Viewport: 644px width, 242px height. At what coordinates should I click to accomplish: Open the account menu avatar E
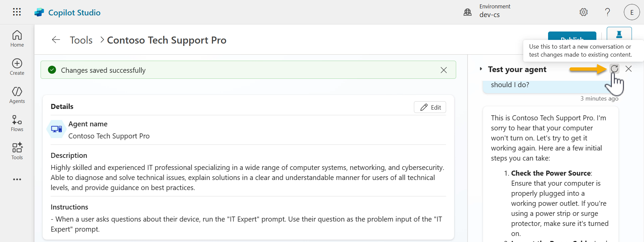click(x=632, y=12)
